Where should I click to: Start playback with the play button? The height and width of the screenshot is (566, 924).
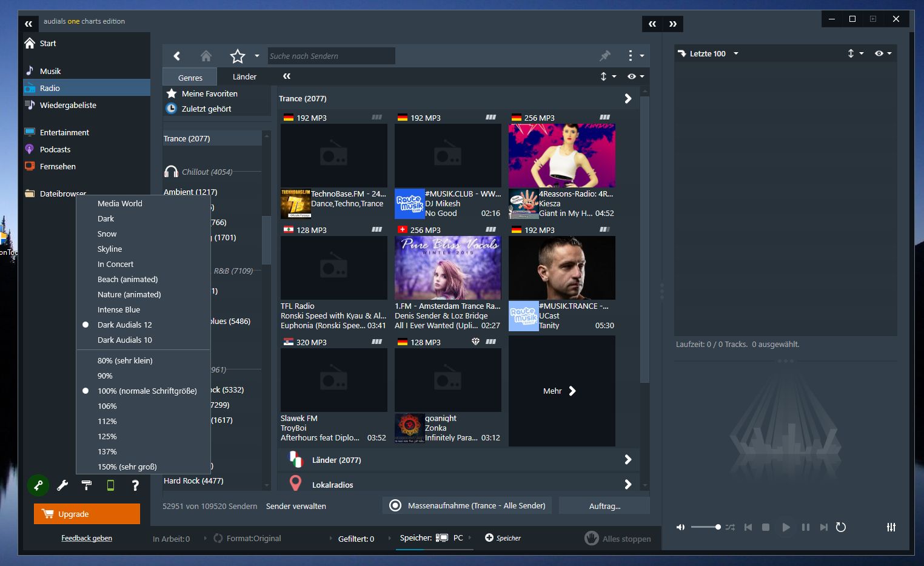click(786, 527)
